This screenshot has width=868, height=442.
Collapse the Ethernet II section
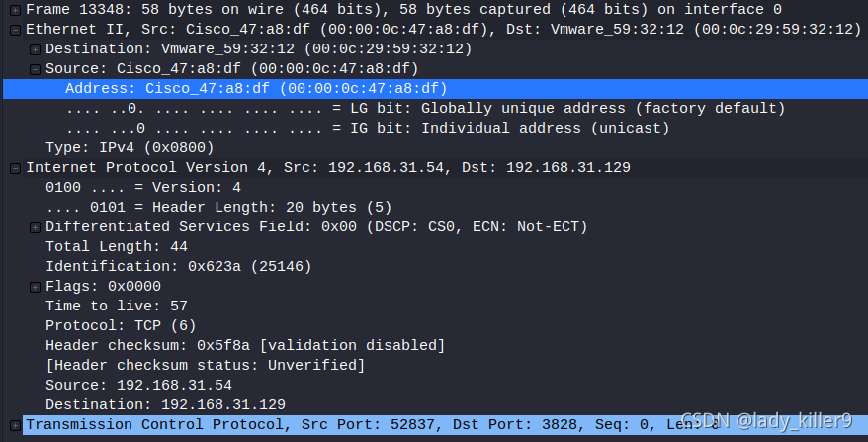[15, 30]
